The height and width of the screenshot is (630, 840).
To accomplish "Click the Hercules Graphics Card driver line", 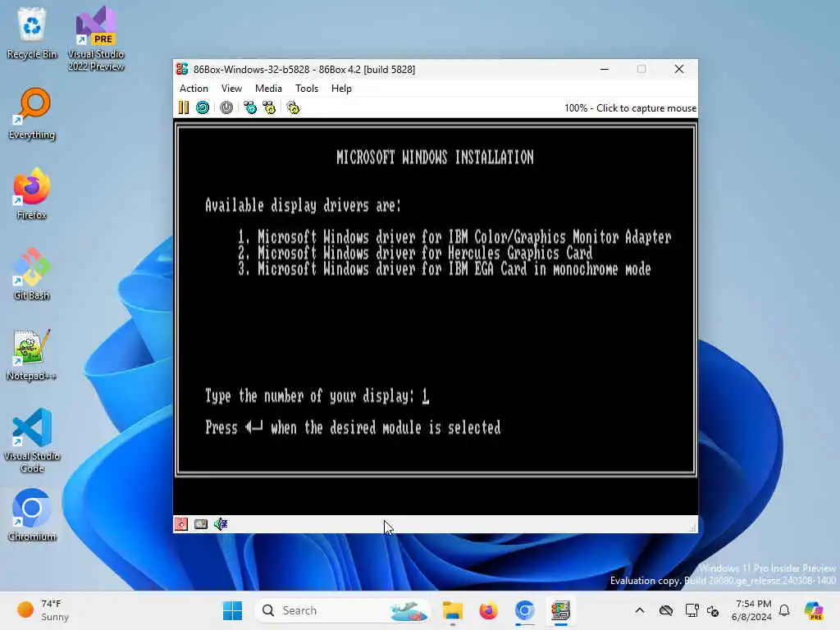I will pyautogui.click(x=415, y=253).
